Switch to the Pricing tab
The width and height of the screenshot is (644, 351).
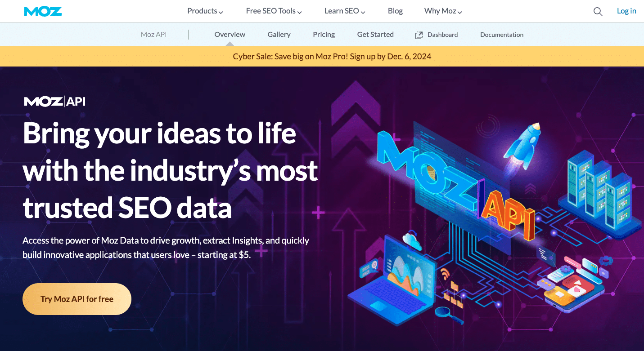pyautogui.click(x=324, y=35)
